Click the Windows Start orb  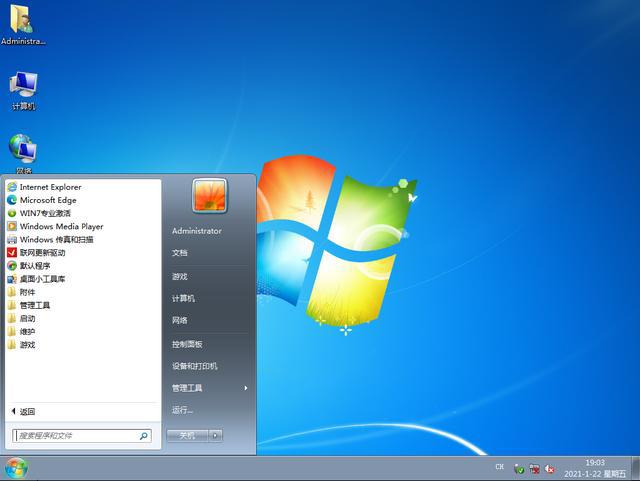(16, 468)
